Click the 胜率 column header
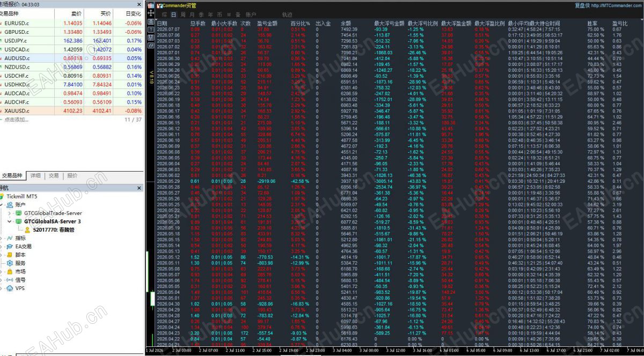Image resolution: width=644 pixels, height=356 pixels. click(x=592, y=24)
